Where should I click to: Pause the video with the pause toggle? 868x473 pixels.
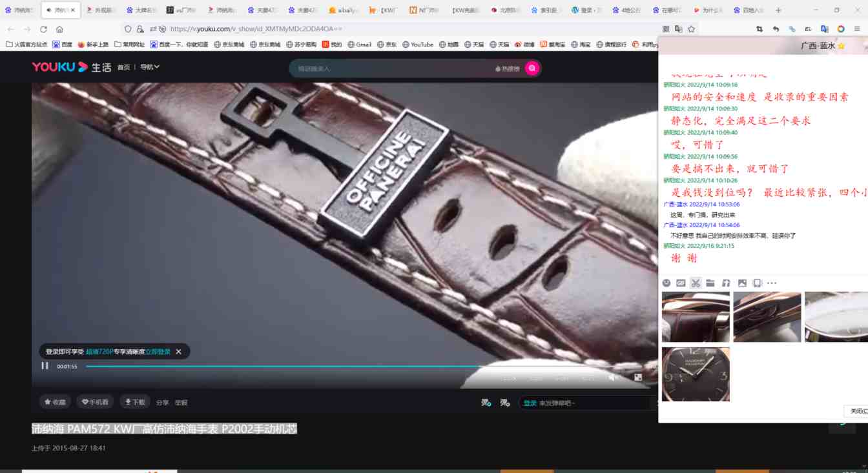(45, 365)
